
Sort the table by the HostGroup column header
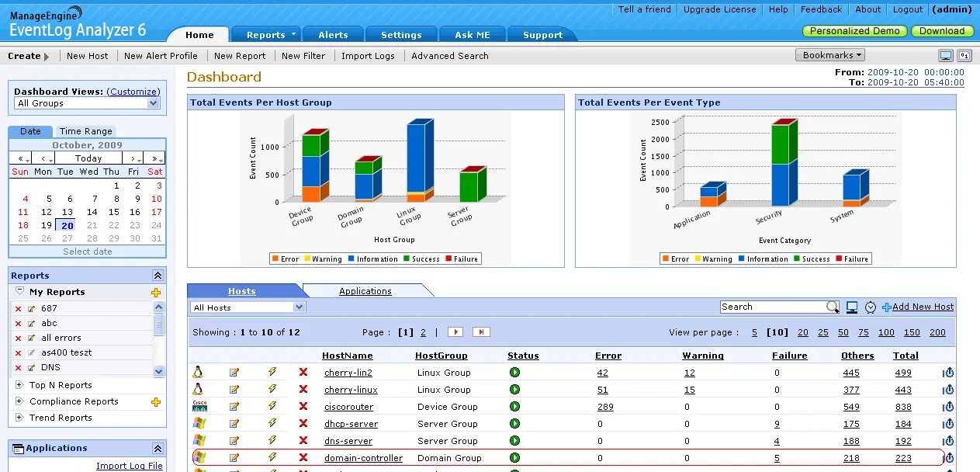click(441, 356)
